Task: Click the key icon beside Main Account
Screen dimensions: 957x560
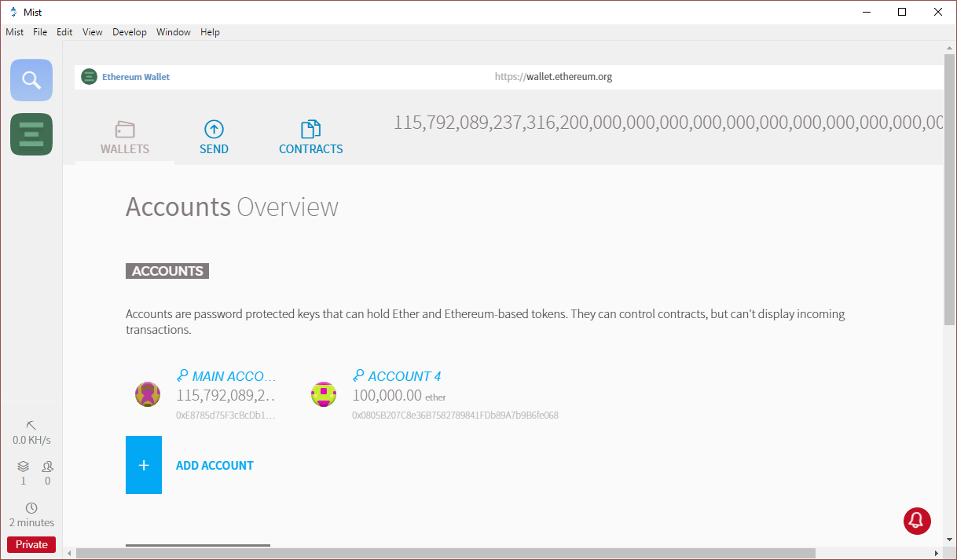Action: 182,375
